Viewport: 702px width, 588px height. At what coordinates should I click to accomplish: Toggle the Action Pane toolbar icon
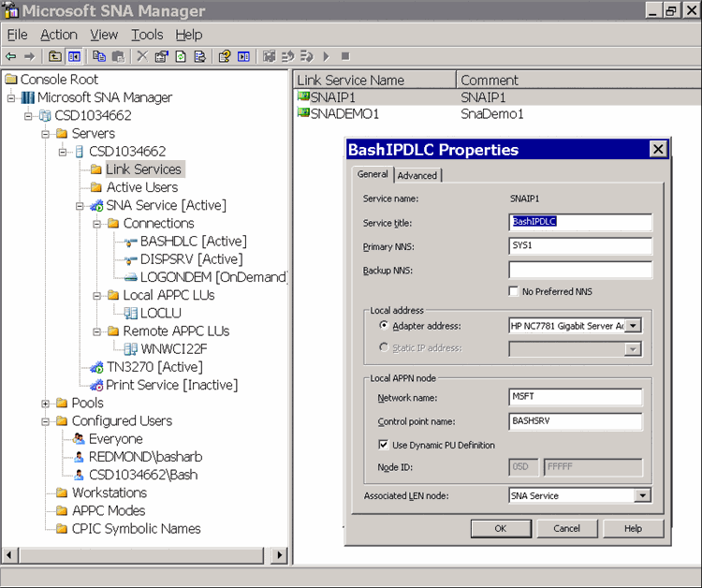pyautogui.click(x=243, y=56)
